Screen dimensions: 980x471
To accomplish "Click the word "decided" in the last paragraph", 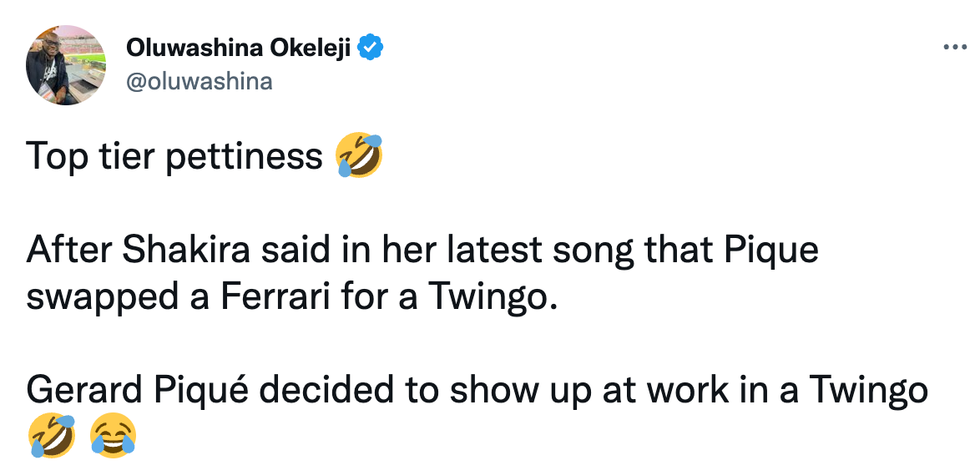I will (301, 390).
